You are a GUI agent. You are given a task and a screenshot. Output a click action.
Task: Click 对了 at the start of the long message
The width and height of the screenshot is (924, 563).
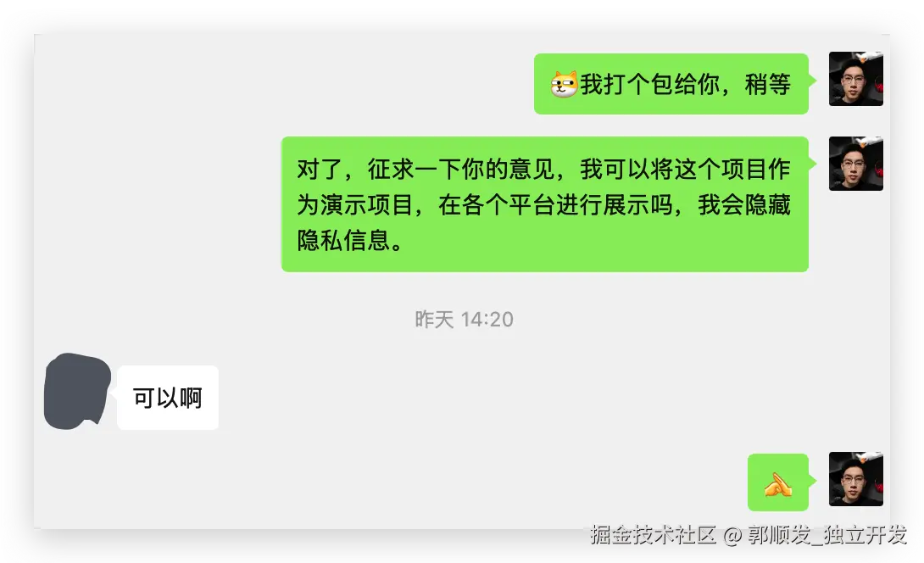point(320,170)
